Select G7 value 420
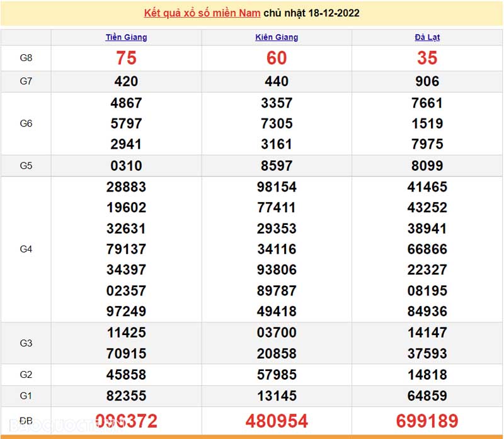This screenshot has height=439, width=504. (127, 81)
